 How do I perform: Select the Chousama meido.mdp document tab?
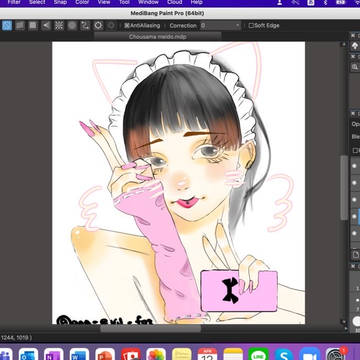click(158, 37)
